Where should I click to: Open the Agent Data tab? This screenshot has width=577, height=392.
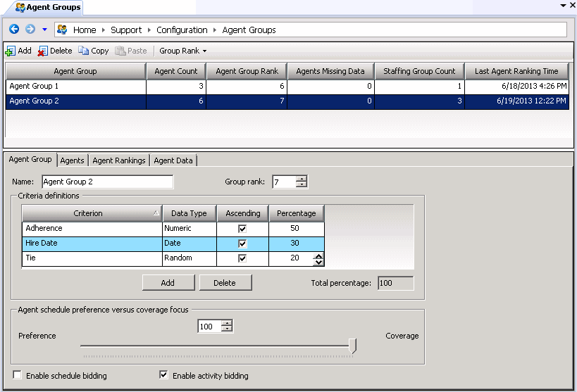click(173, 160)
